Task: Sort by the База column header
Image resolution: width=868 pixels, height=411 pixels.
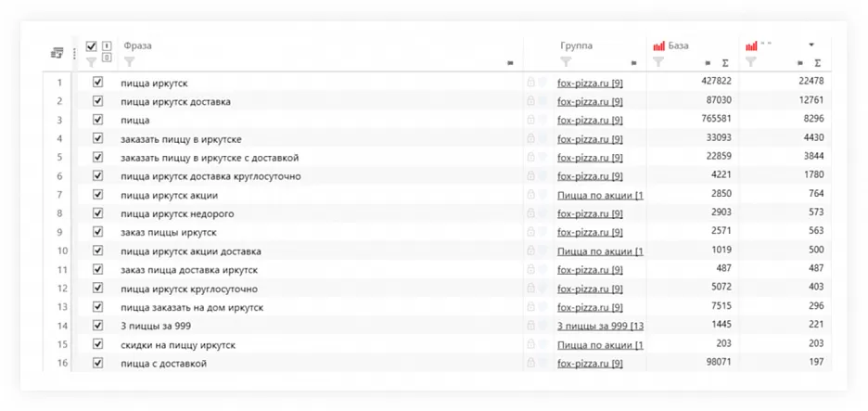Action: [x=680, y=45]
